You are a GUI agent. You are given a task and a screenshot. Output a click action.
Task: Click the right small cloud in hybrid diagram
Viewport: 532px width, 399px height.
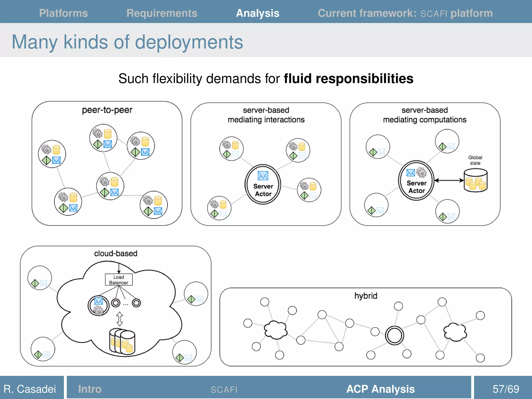coord(455,332)
